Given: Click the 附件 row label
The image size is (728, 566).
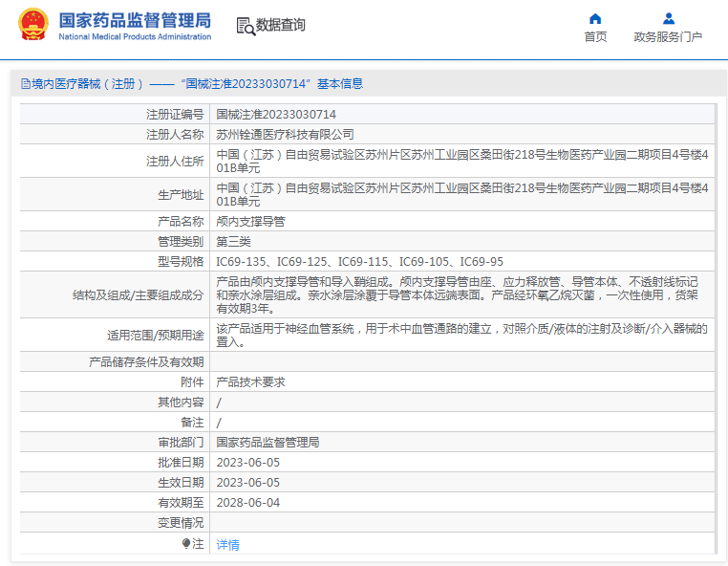Looking at the screenshot, I should point(192,382).
